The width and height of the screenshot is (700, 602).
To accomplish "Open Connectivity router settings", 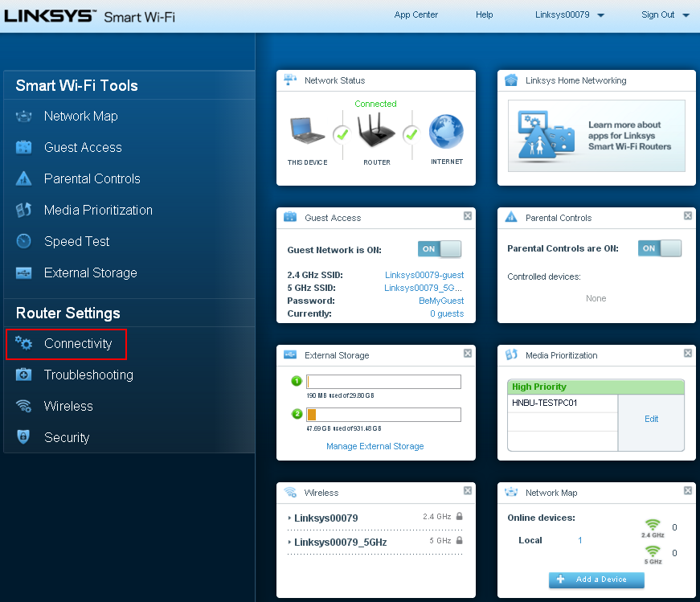I will click(x=78, y=343).
